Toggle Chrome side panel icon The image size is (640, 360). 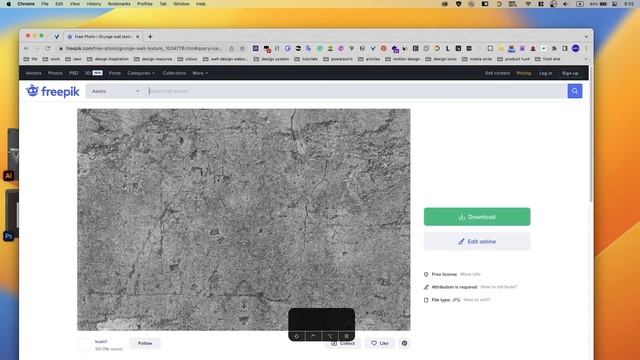565,48
